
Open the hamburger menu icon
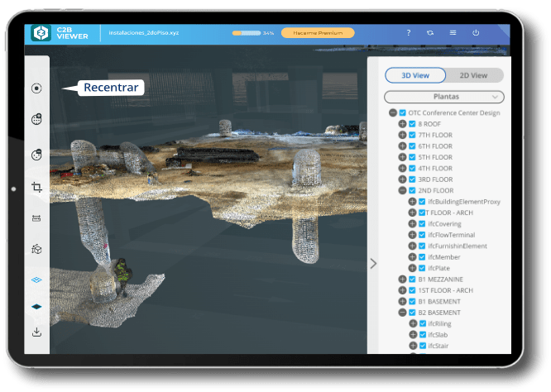(453, 33)
